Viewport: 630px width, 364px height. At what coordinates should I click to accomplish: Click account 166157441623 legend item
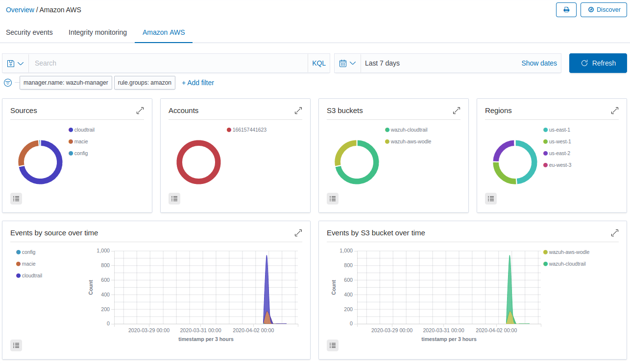point(246,130)
